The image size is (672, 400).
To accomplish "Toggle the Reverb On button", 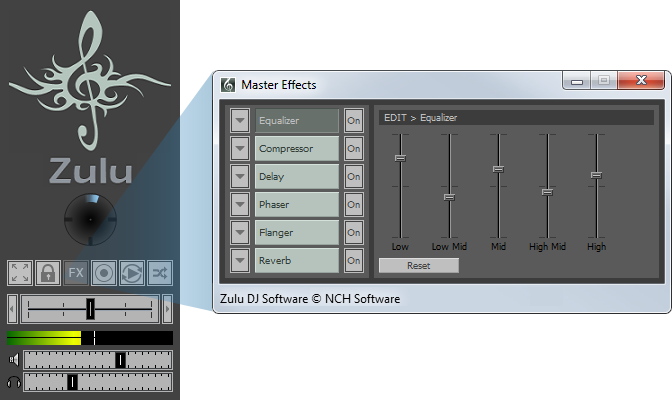I will click(x=354, y=260).
